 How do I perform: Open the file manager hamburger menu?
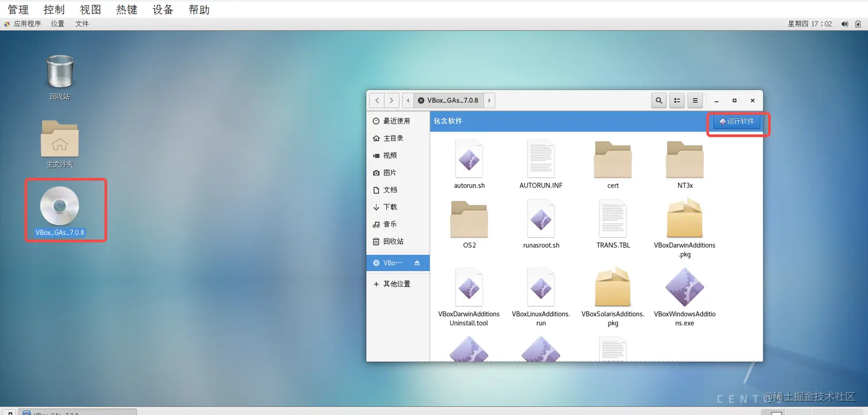point(695,100)
